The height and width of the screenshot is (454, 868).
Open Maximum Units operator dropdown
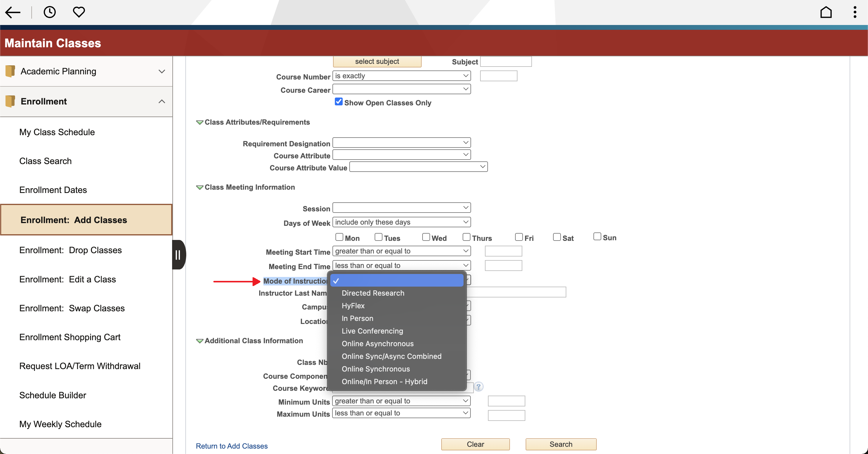coord(401,413)
